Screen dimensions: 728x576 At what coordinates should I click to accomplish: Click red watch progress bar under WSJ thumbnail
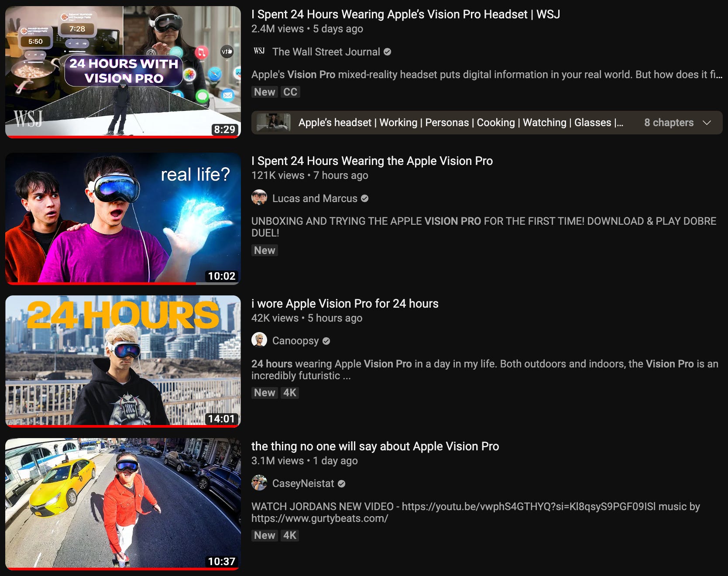pos(123,137)
